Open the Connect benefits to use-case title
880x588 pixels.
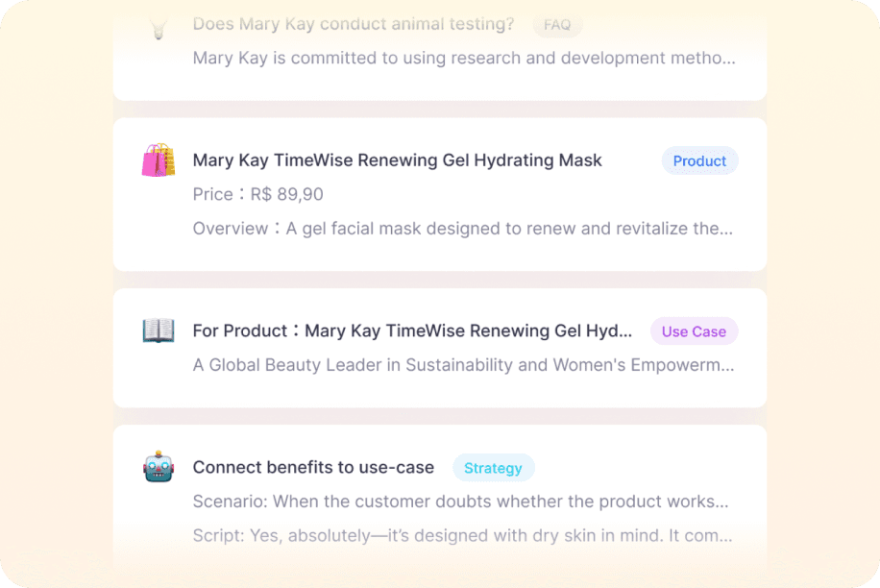[313, 467]
